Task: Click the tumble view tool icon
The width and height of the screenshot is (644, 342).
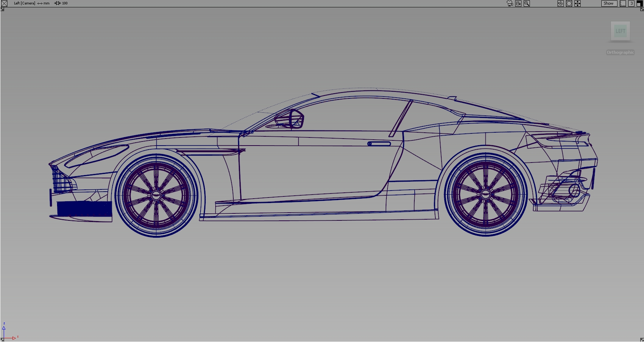Action: click(x=561, y=3)
